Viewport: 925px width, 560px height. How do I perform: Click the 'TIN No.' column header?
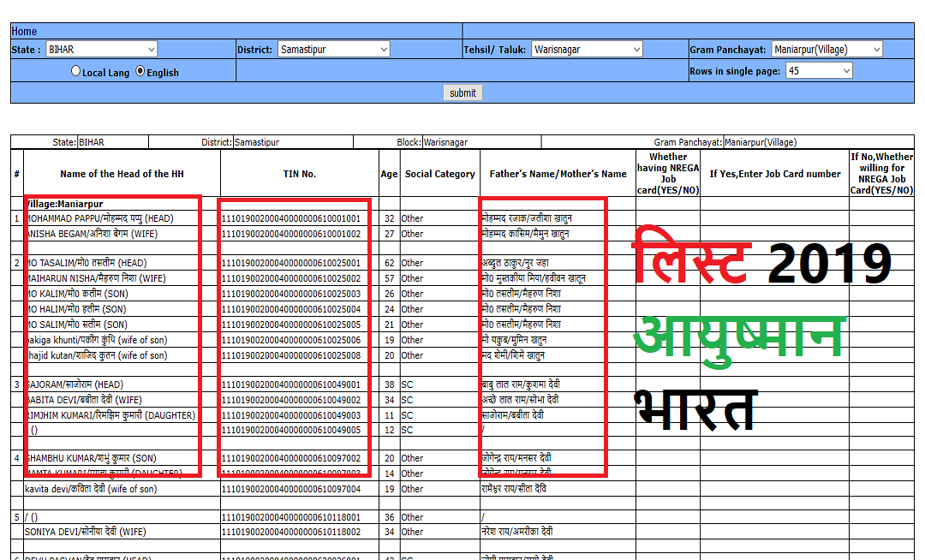tap(300, 174)
